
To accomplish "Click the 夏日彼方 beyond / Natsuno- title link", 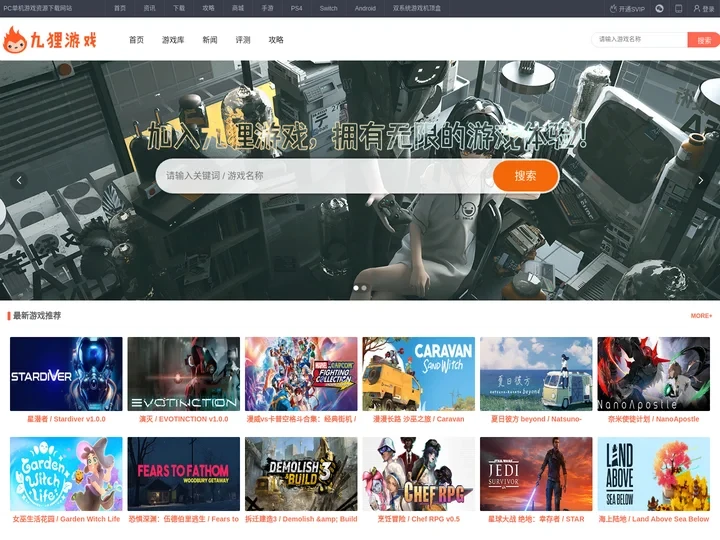I will tap(536, 419).
